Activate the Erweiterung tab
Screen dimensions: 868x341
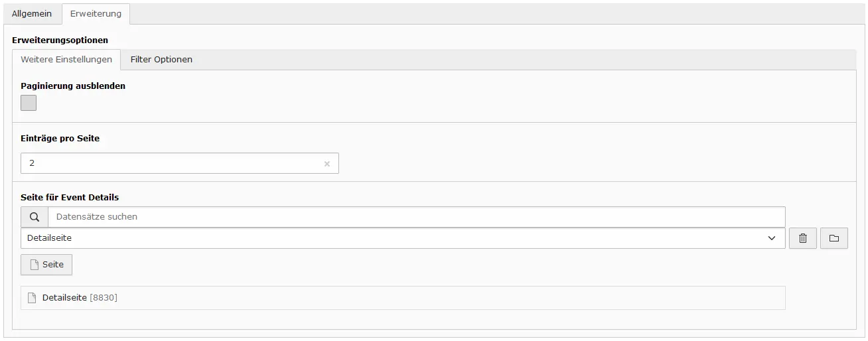96,14
